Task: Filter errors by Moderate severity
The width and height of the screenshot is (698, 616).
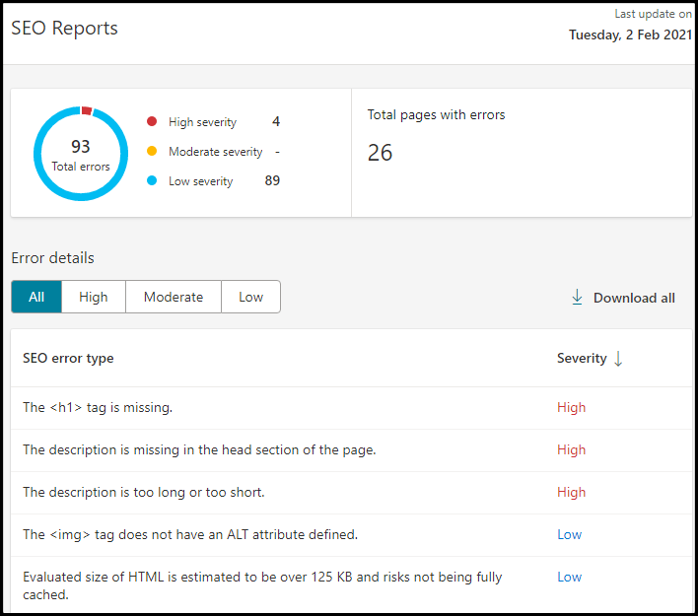Action: coord(174,297)
